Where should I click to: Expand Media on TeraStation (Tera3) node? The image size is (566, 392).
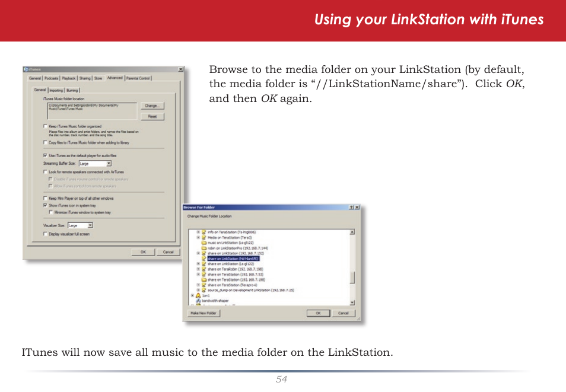point(198,237)
